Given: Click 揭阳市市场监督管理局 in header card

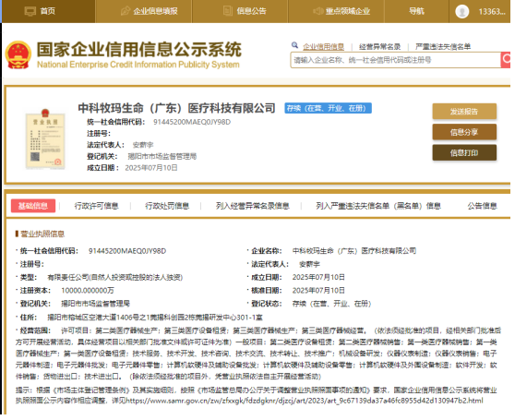Looking at the screenshot, I should (x=162, y=156).
